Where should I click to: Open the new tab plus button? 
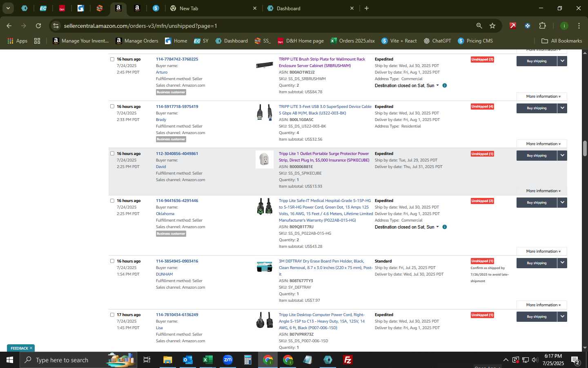click(x=367, y=8)
